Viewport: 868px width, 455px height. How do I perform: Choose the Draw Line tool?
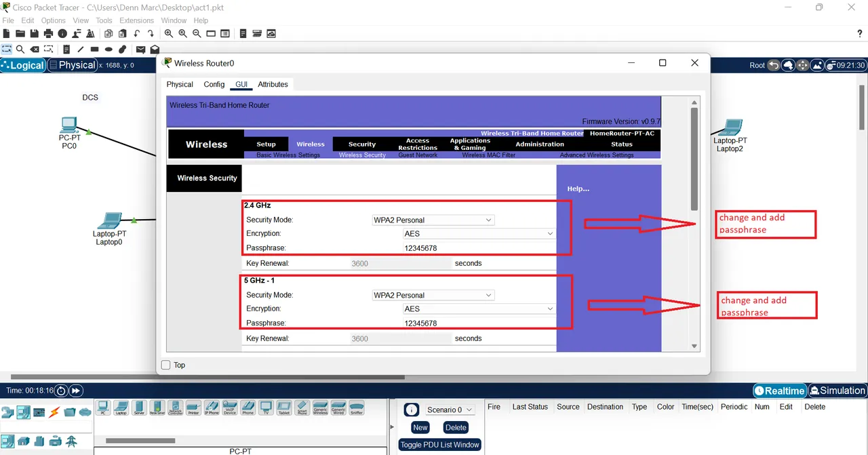click(x=80, y=50)
